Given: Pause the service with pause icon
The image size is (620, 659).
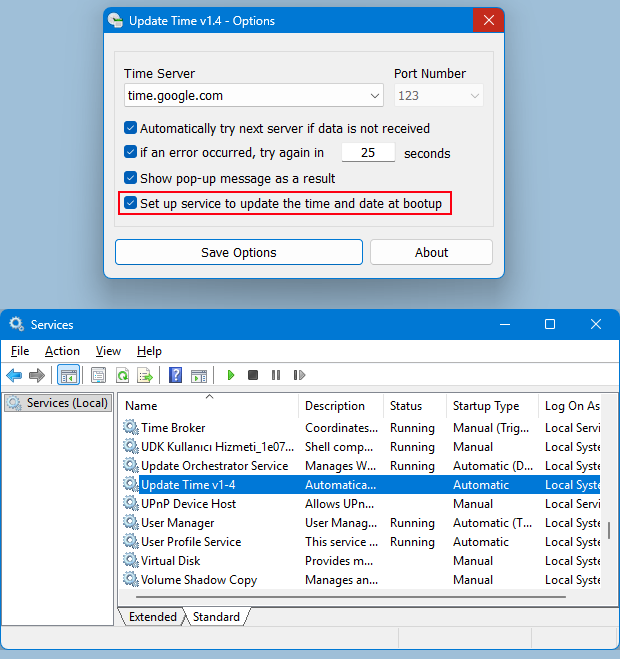Looking at the screenshot, I should click(x=276, y=375).
